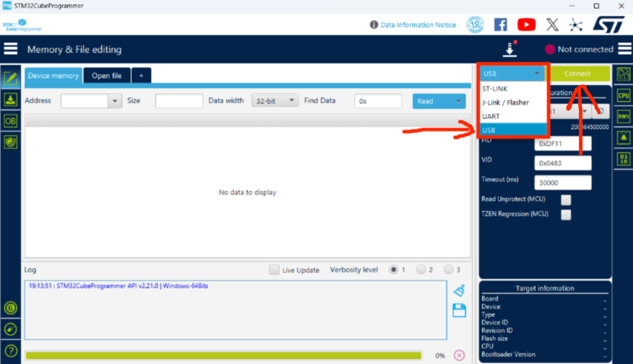
Task: Switch to the Open file tab
Action: 107,75
